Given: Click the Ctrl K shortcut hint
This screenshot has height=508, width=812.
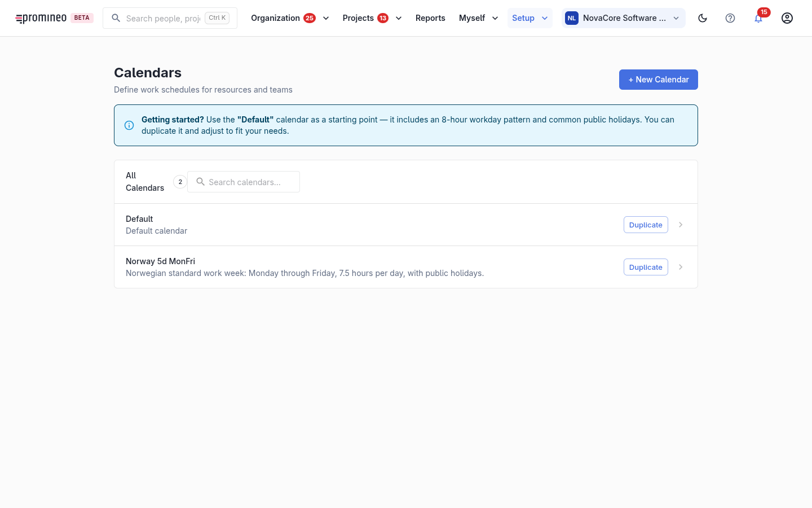Looking at the screenshot, I should 217,18.
